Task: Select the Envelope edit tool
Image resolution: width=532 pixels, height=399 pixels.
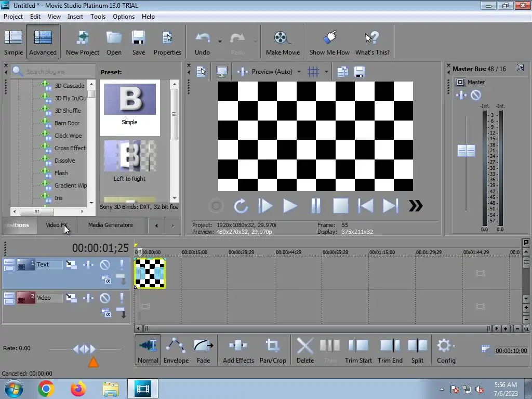Action: point(176,350)
